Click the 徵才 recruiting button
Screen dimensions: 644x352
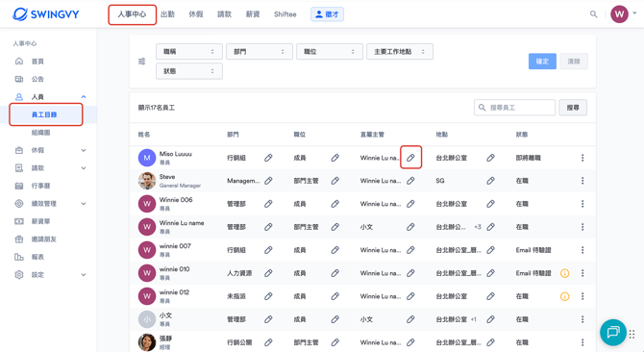[x=327, y=14]
